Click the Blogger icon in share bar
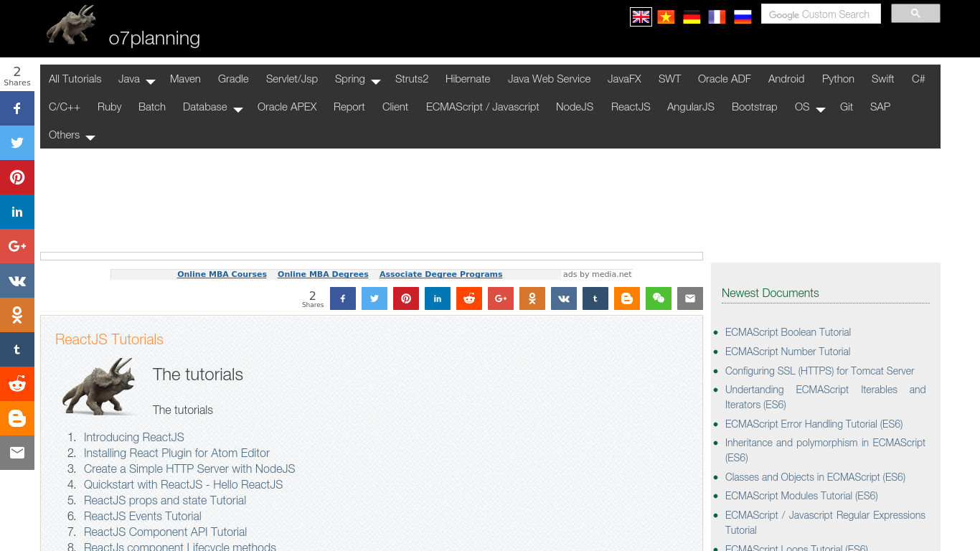980x551 pixels. [626, 298]
